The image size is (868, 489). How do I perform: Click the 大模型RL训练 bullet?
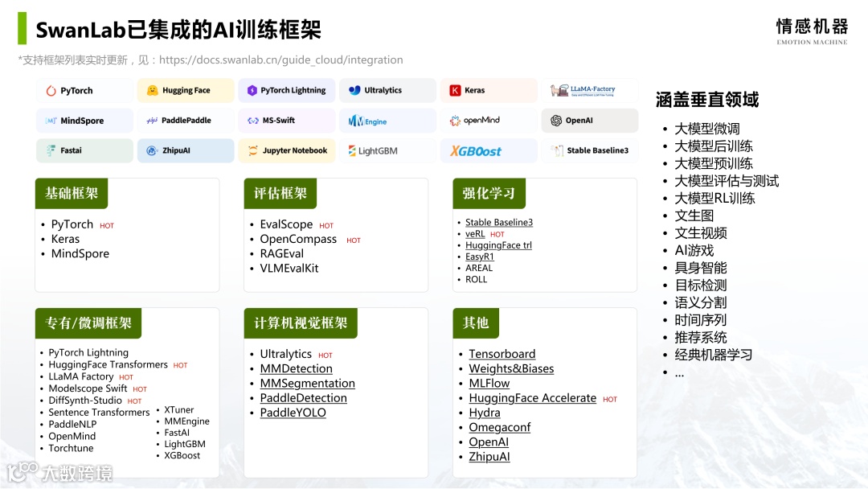[714, 199]
